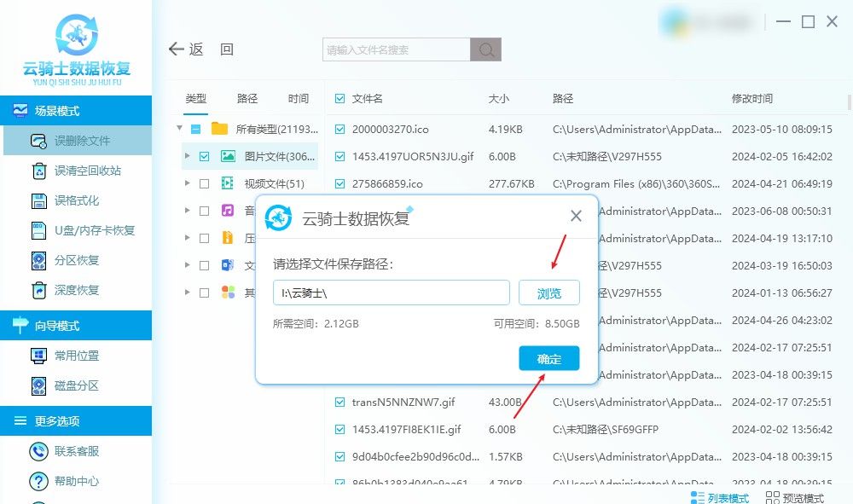Open 误删除文件 recovery scenario

click(78, 141)
